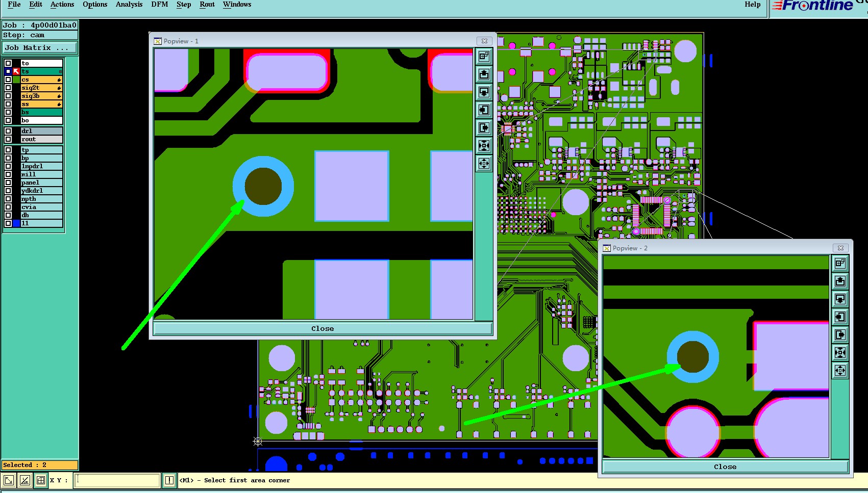
Task: Click the Popview 2 top popup-link icon
Action: [x=840, y=263]
